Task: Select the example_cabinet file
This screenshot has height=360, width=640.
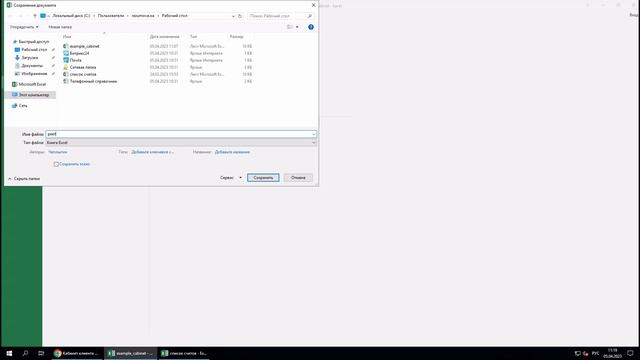Action: (x=84, y=46)
